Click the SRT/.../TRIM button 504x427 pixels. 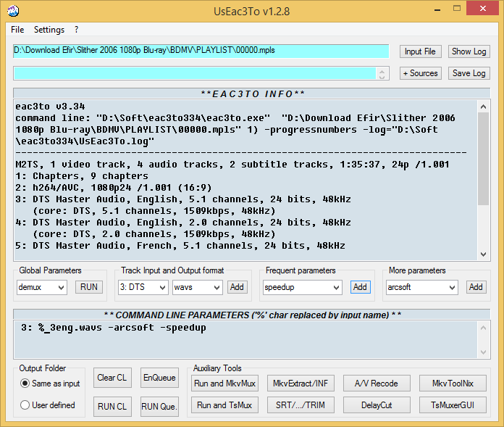tap(301, 405)
